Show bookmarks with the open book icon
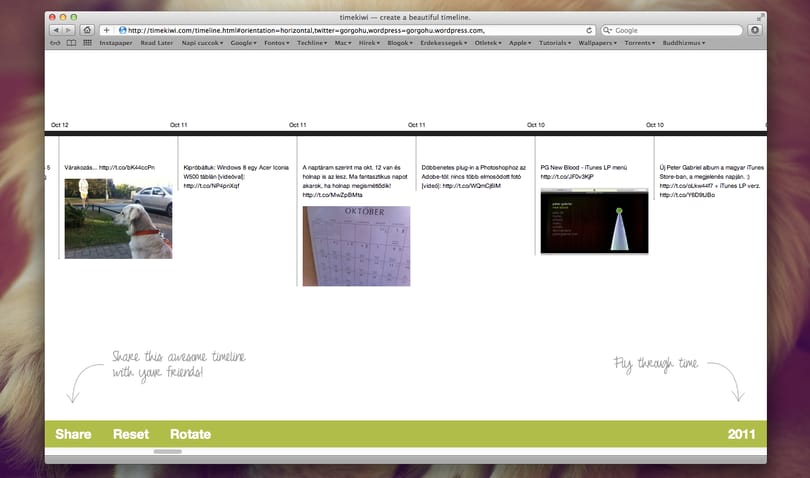Viewport: 810px width, 478px height. click(71, 43)
